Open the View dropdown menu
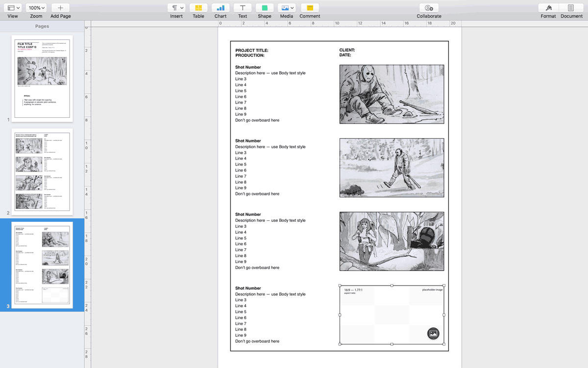 point(14,8)
